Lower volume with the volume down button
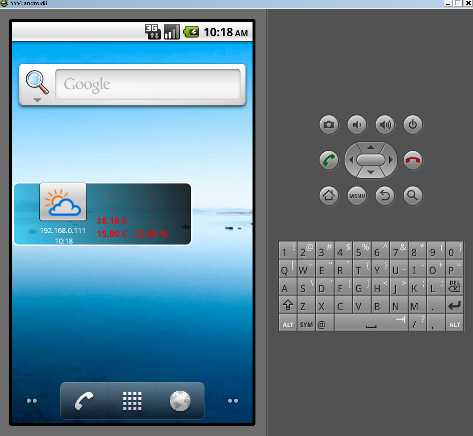This screenshot has height=436, width=473. (357, 125)
